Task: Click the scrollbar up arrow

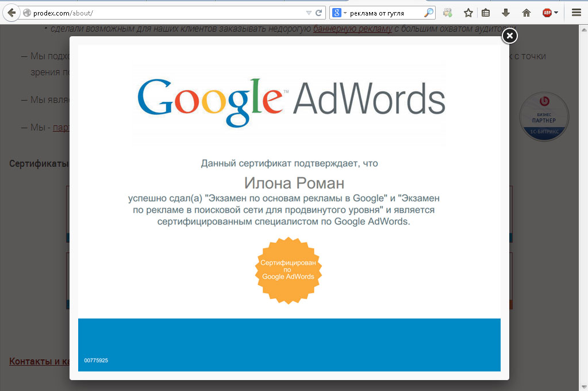Action: point(584,29)
